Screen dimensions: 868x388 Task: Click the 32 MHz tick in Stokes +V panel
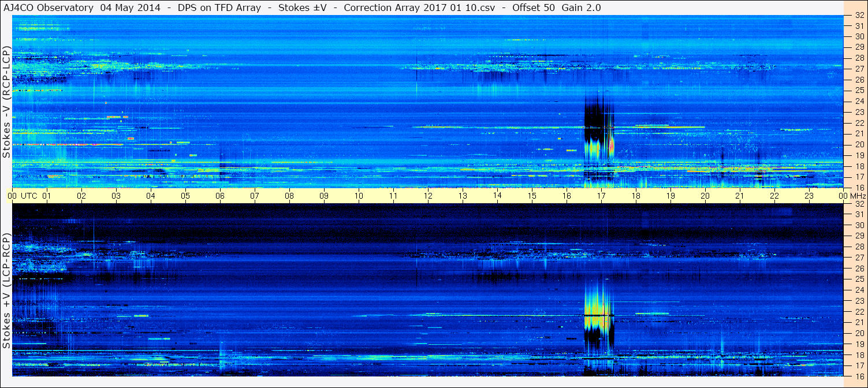[x=859, y=204]
